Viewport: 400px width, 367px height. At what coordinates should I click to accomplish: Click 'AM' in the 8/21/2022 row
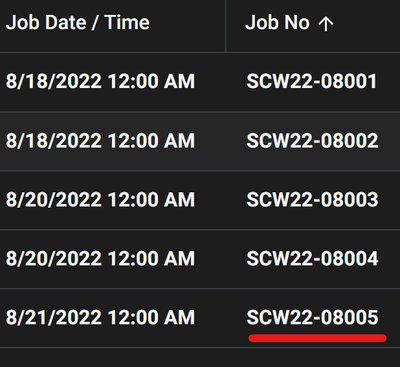(x=179, y=317)
